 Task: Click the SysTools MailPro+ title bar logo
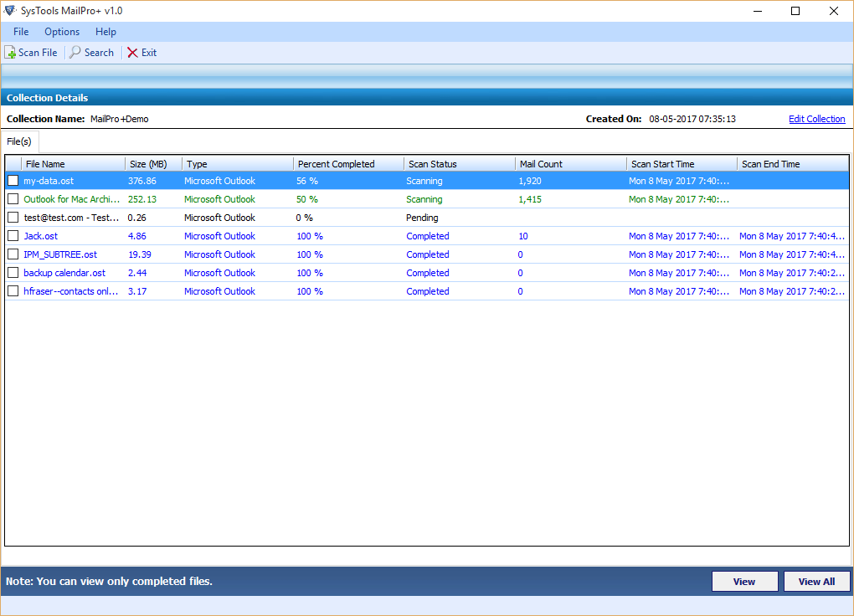coord(10,10)
